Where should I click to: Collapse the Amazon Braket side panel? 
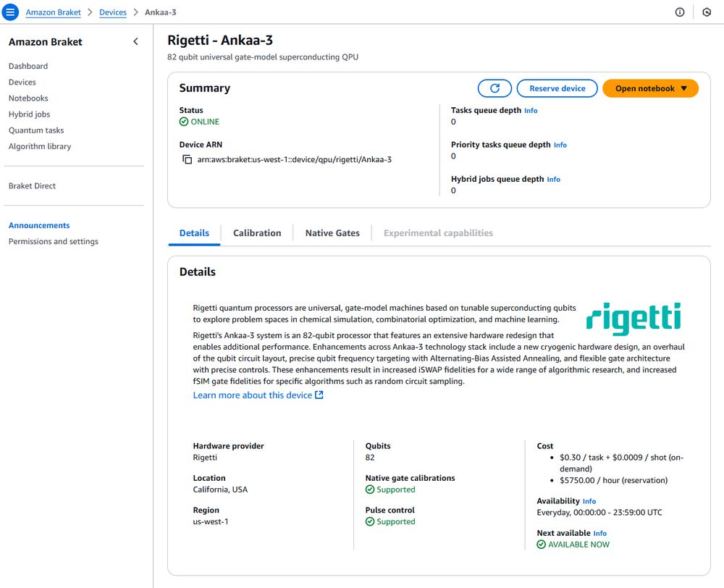135,41
